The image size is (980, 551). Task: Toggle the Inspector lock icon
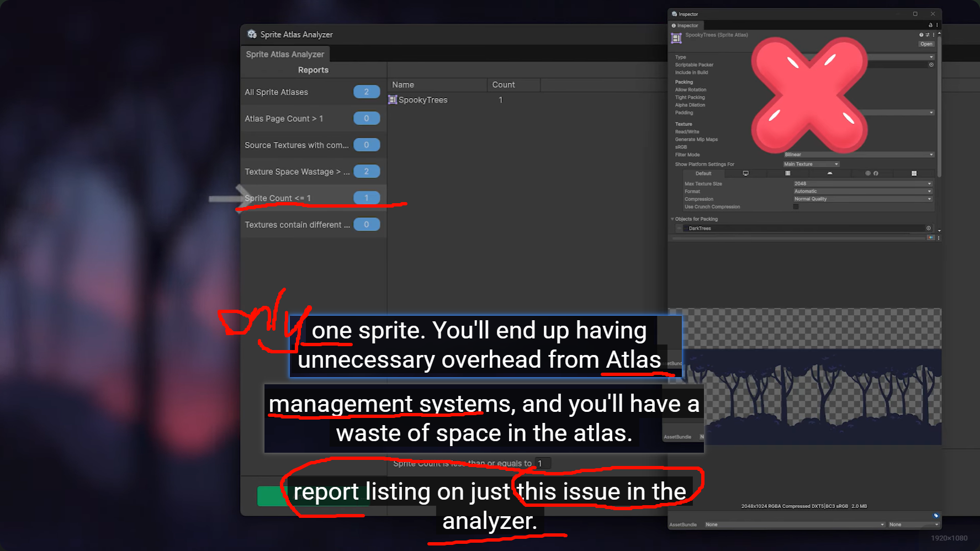930,25
